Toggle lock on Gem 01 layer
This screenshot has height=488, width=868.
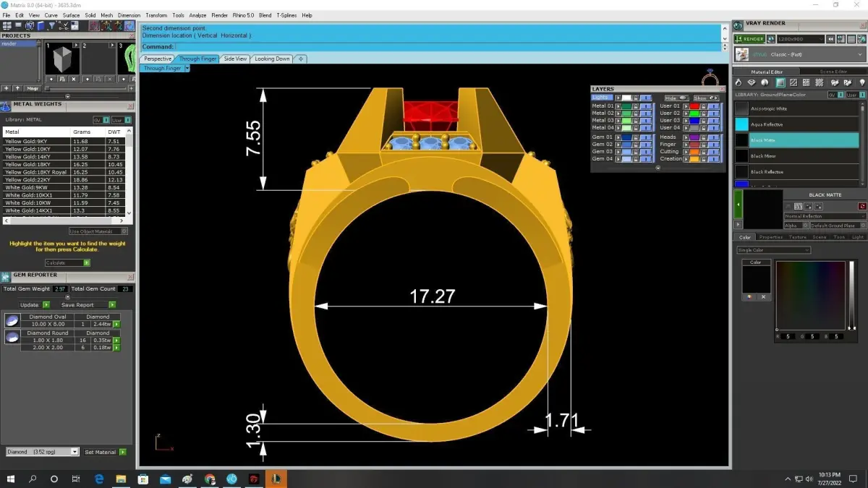636,137
